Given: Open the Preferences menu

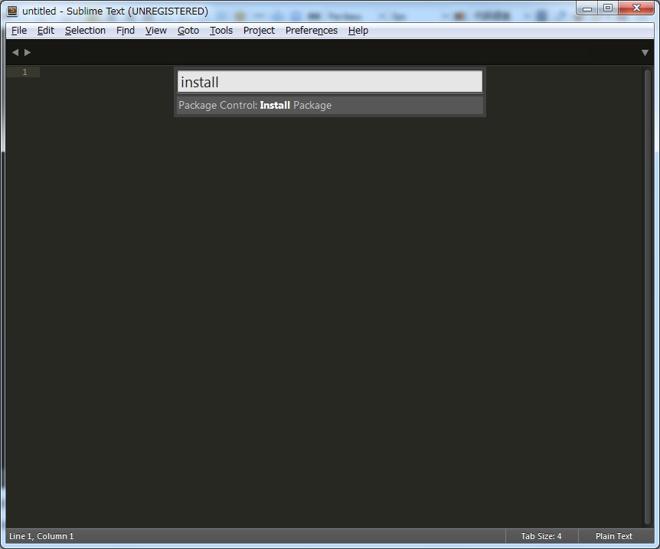Looking at the screenshot, I should click(311, 31).
